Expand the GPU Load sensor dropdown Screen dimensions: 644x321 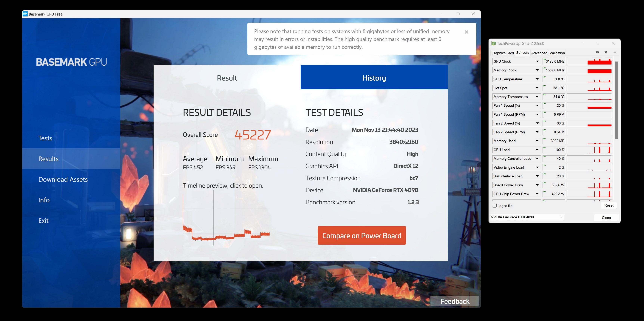click(537, 150)
